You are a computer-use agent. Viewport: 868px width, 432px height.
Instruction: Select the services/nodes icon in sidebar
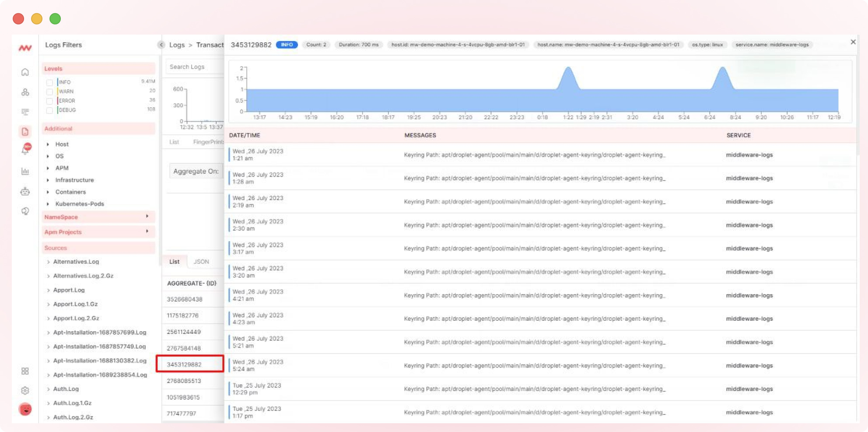[x=25, y=92]
